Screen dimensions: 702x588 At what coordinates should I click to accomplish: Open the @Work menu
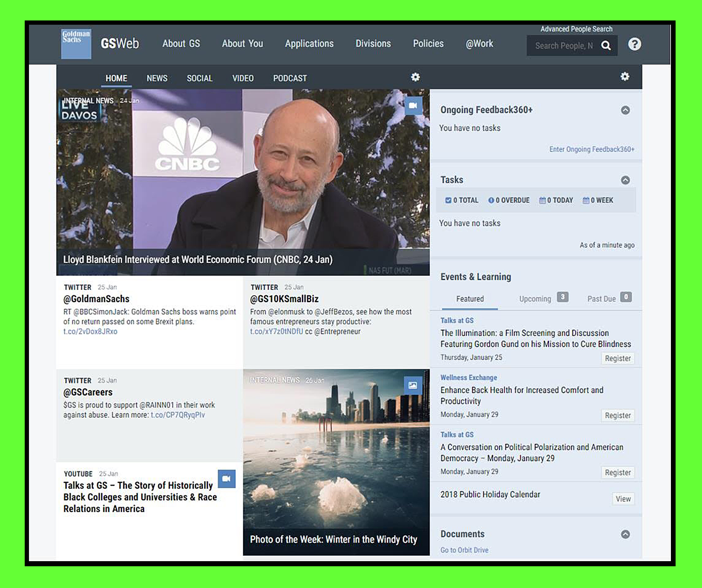point(479,44)
